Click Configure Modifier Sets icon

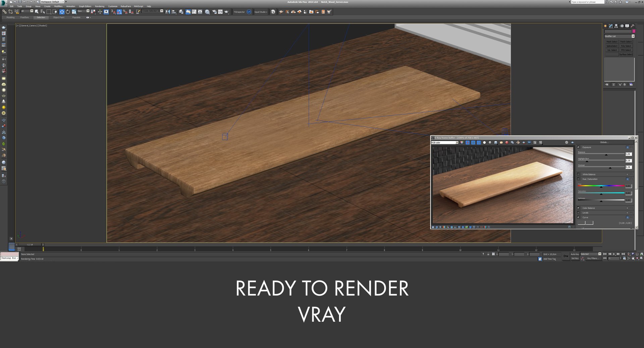(631, 84)
